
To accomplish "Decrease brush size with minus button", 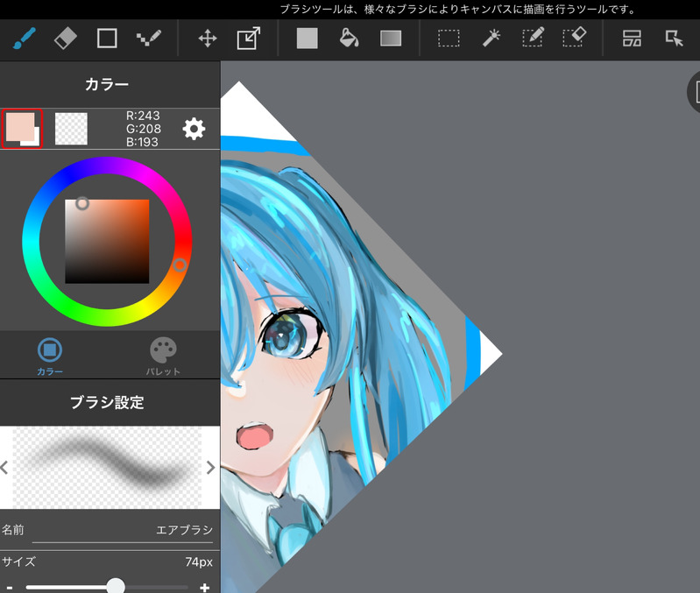I will [x=10, y=588].
